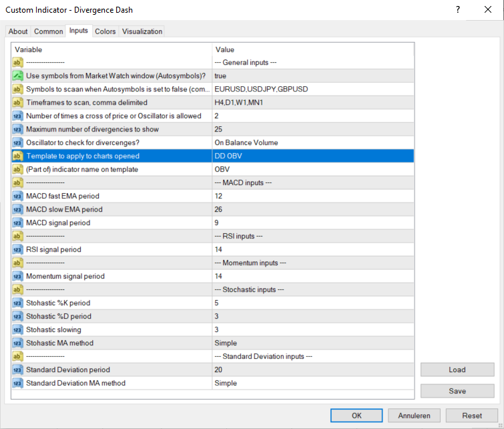Click the icon beside Standard Deviation period

18,370
